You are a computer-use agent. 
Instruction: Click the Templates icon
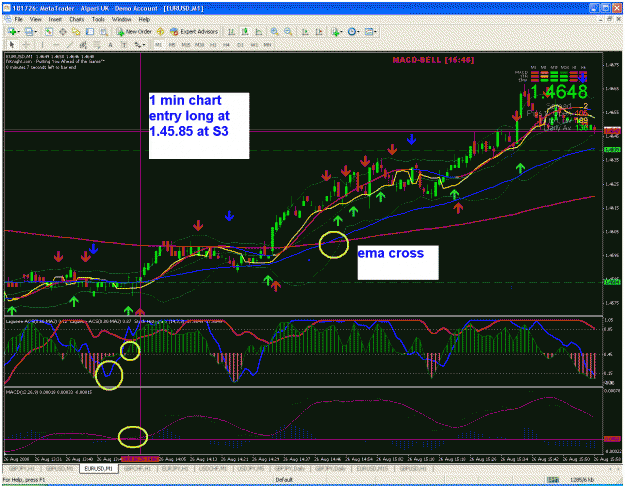[x=369, y=31]
